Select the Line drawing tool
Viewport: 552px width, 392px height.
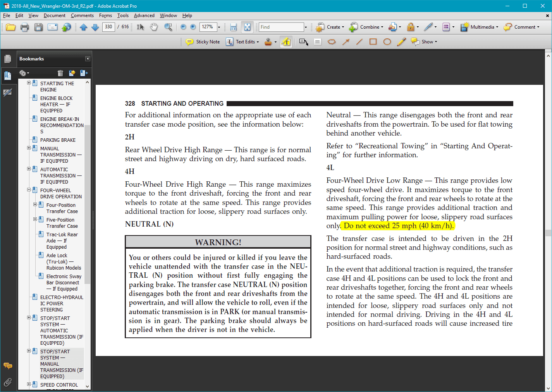click(x=359, y=42)
